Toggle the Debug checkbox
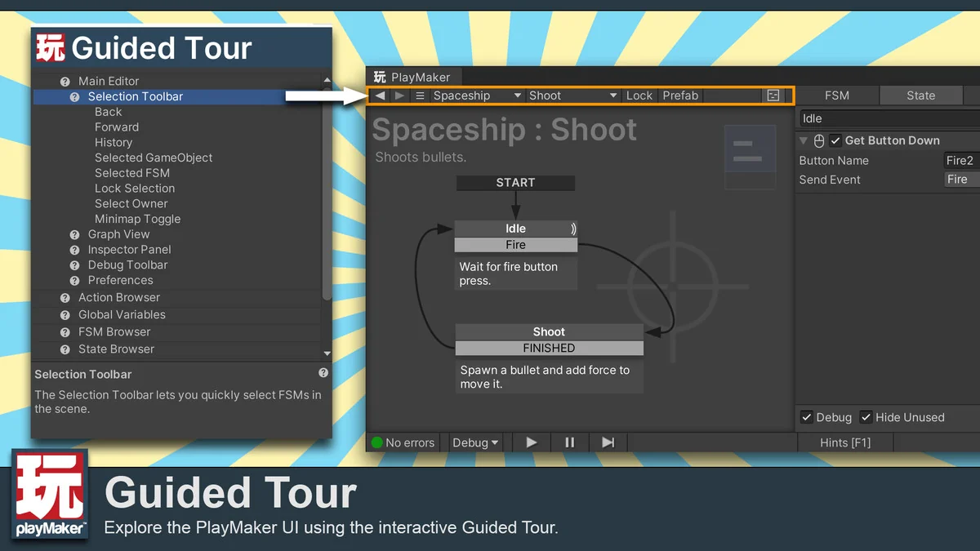This screenshot has width=980, height=551. tap(807, 417)
